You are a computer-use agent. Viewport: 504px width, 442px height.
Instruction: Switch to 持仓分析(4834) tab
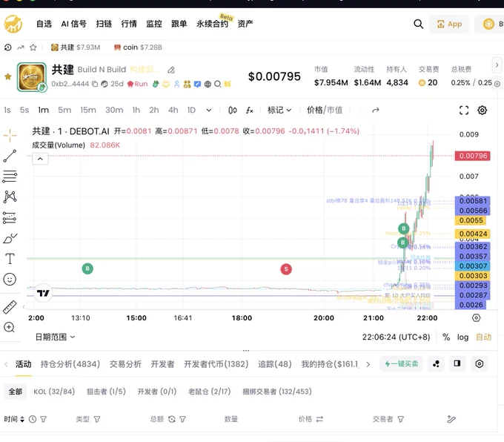70,364
